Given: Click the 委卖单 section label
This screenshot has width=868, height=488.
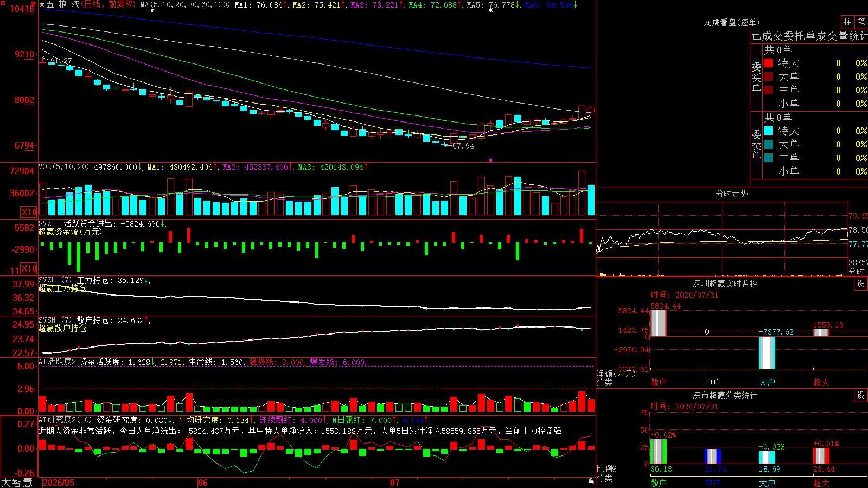Looking at the screenshot, I should pyautogui.click(x=756, y=145).
